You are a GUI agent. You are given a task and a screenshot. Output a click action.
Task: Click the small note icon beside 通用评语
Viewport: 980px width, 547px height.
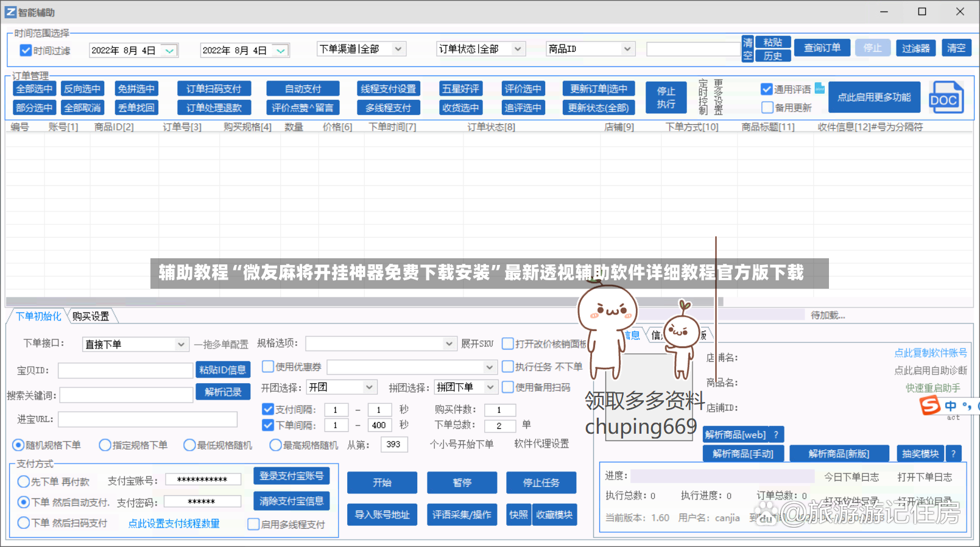pyautogui.click(x=820, y=88)
